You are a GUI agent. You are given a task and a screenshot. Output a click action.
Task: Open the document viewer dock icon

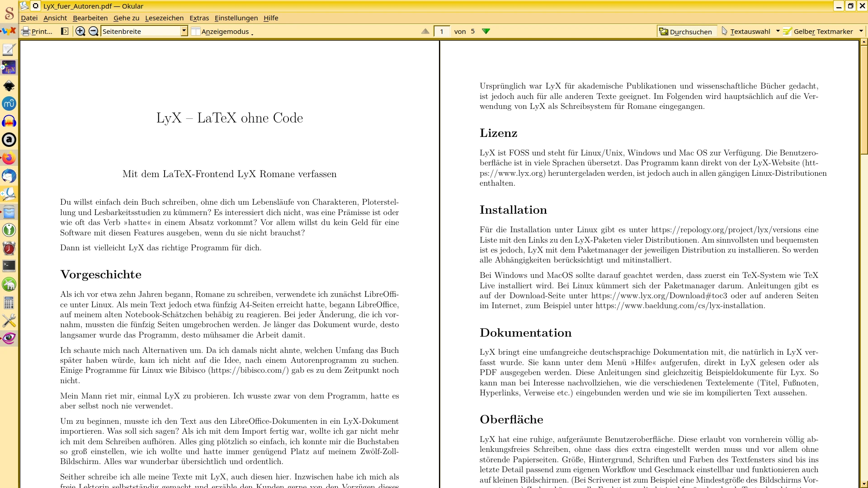click(9, 194)
